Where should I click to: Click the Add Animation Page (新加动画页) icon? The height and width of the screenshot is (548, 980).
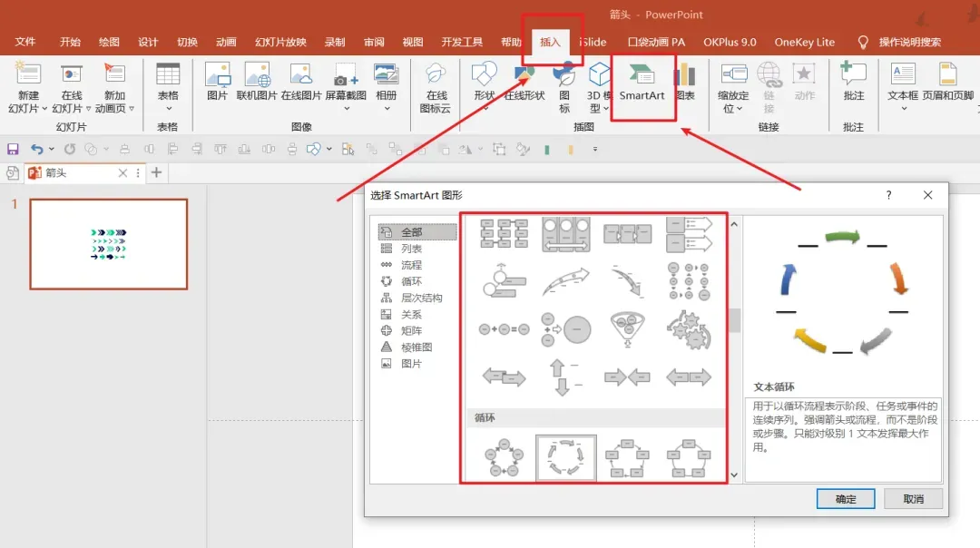point(114,75)
